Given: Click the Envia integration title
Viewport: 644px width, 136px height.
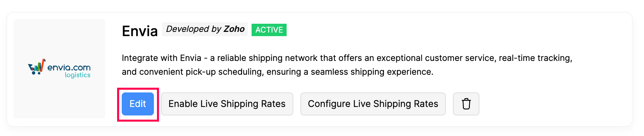Looking at the screenshot, I should click(x=140, y=31).
